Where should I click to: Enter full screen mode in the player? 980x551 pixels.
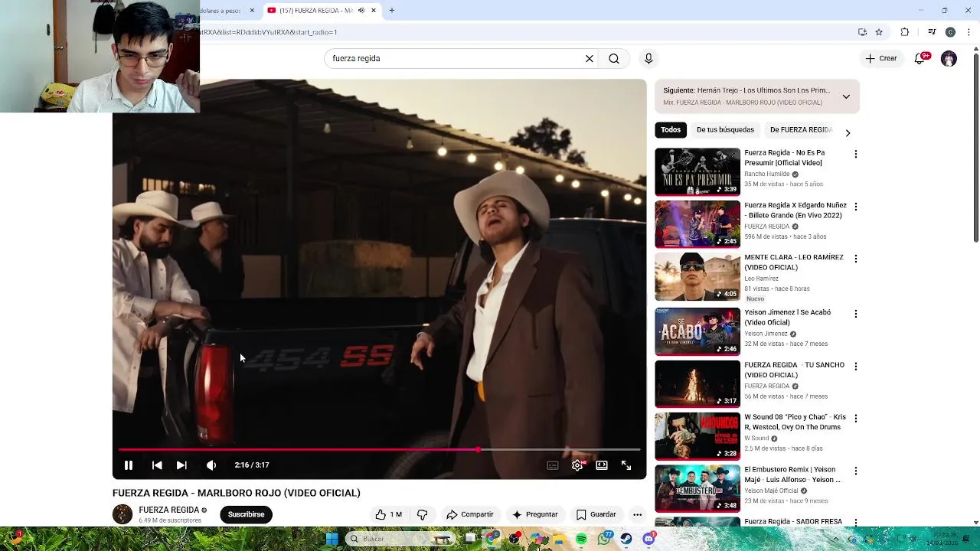click(x=626, y=465)
